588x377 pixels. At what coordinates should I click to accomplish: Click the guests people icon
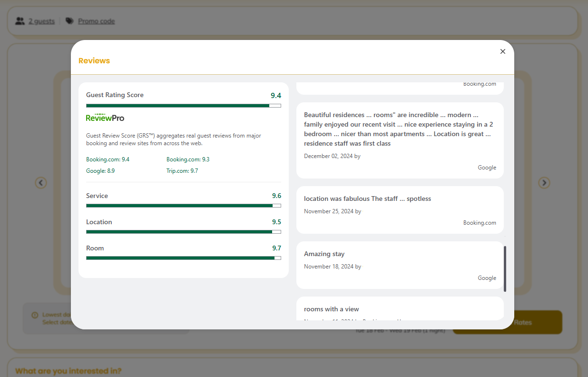click(x=20, y=21)
